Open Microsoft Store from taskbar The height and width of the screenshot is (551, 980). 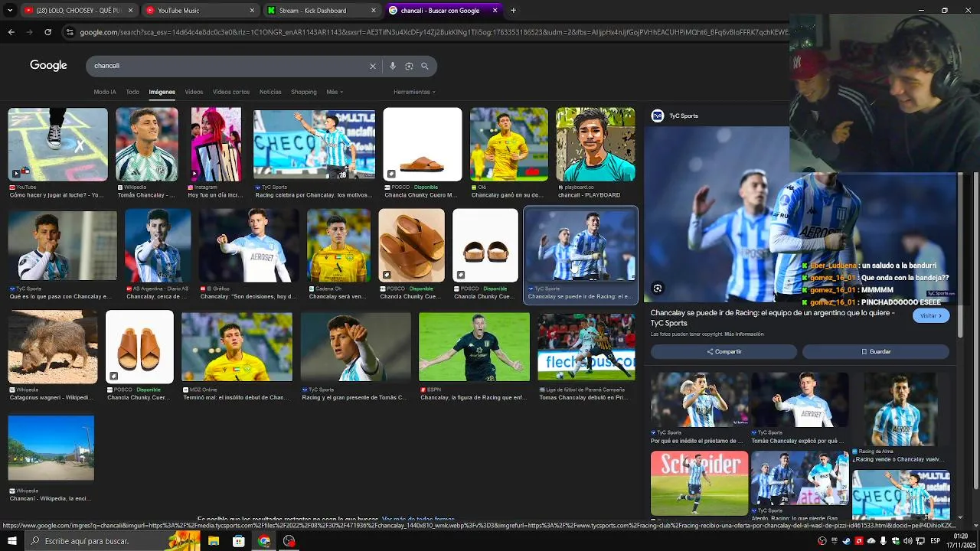pos(239,541)
